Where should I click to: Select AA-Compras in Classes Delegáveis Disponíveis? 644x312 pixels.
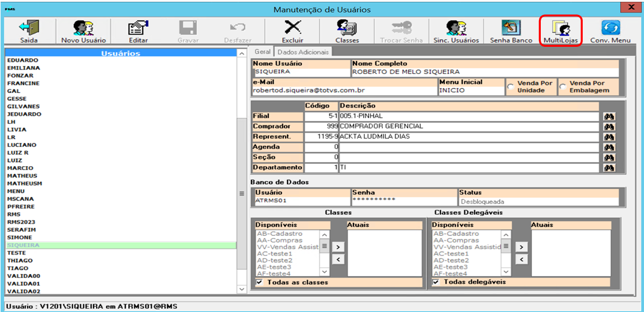pos(468,240)
